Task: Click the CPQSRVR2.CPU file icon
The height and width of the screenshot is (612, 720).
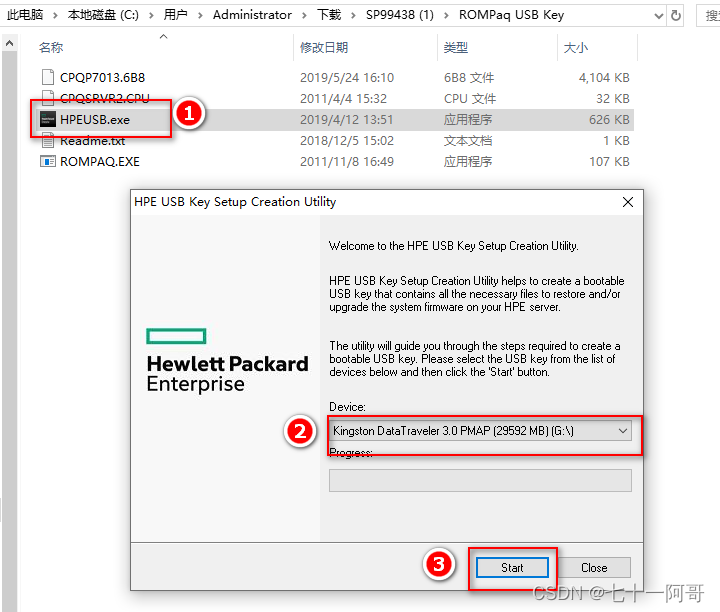Action: click(x=47, y=98)
